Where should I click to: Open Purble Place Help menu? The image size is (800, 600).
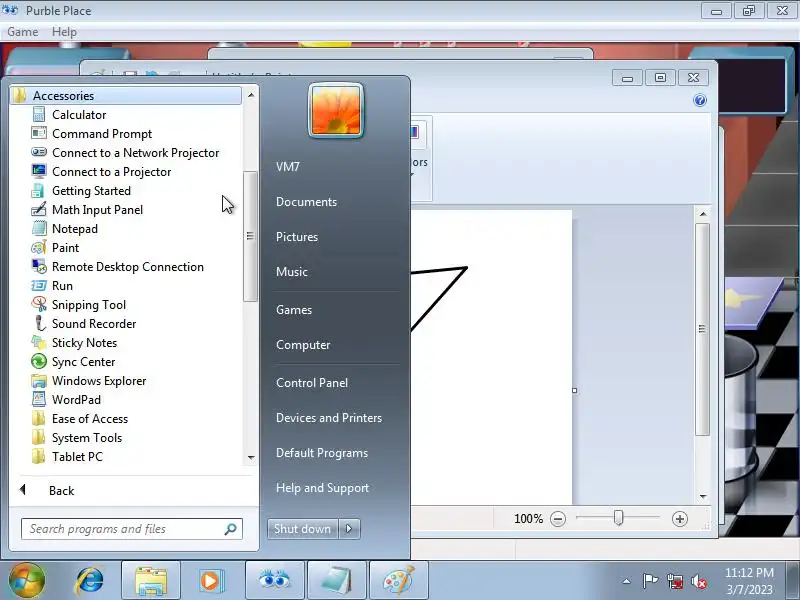click(x=64, y=32)
